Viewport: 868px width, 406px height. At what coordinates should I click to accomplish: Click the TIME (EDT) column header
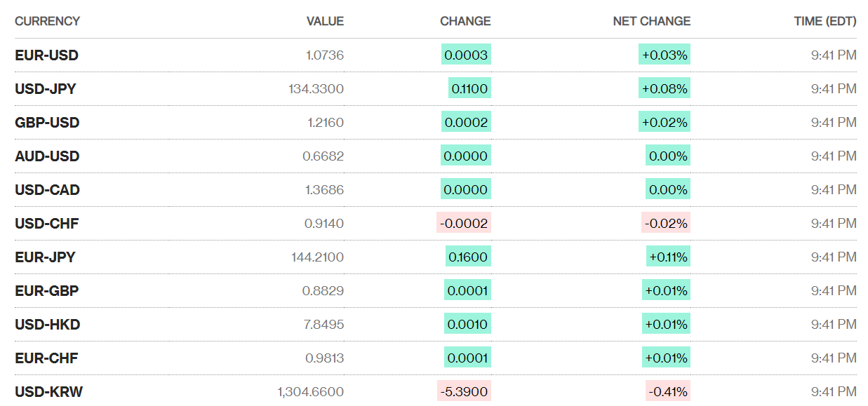824,21
